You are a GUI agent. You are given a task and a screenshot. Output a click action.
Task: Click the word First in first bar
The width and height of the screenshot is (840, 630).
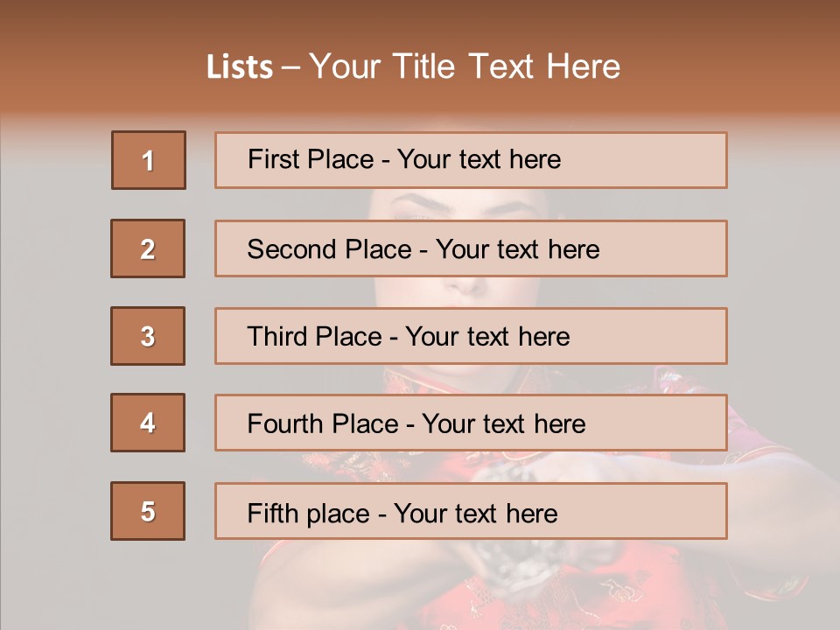point(270,159)
